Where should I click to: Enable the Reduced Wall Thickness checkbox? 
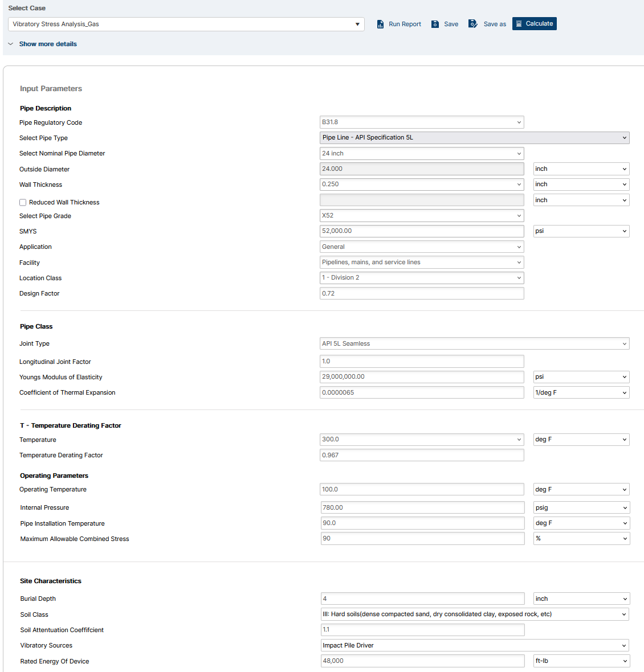tap(23, 202)
